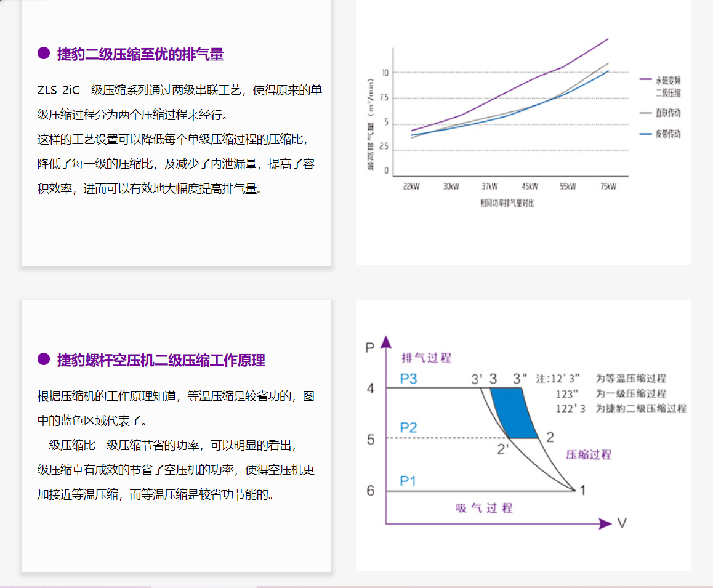Click the 22kW label on chart x-axis

[x=411, y=187]
